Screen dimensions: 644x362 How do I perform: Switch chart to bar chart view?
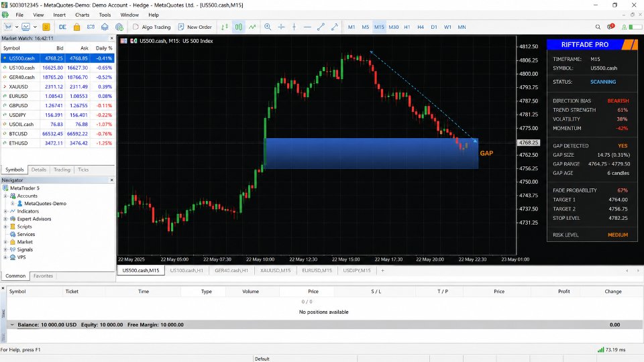coord(225,27)
